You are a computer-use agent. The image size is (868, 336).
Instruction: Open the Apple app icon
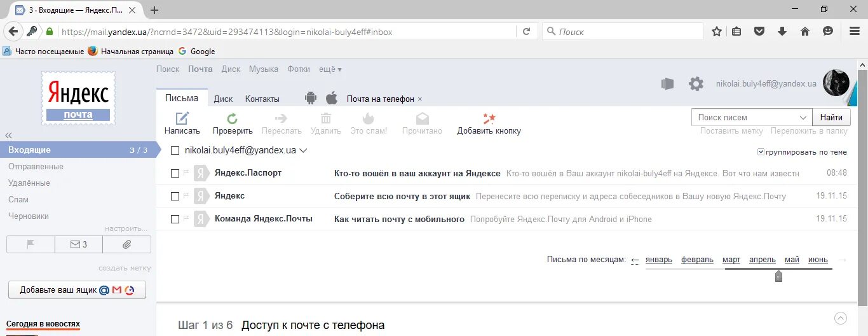click(331, 98)
